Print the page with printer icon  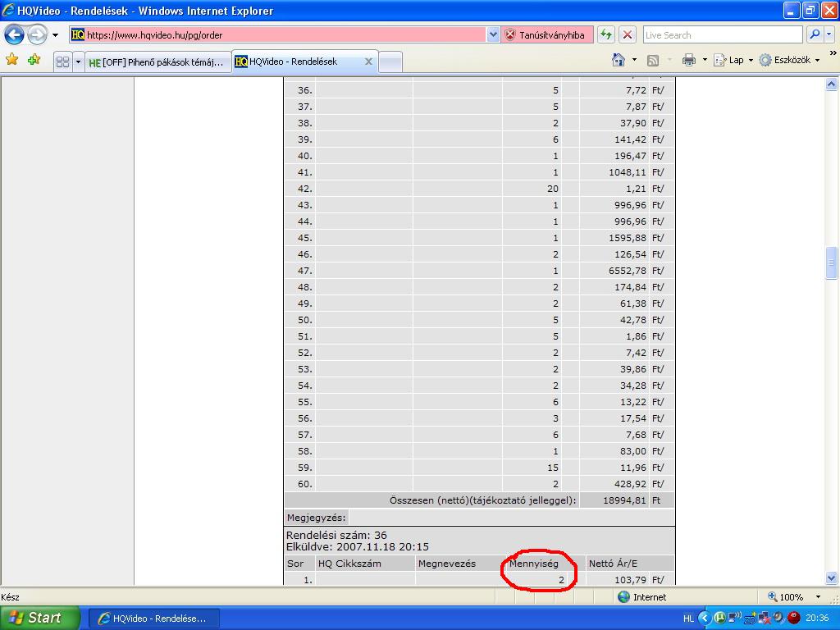coord(689,60)
